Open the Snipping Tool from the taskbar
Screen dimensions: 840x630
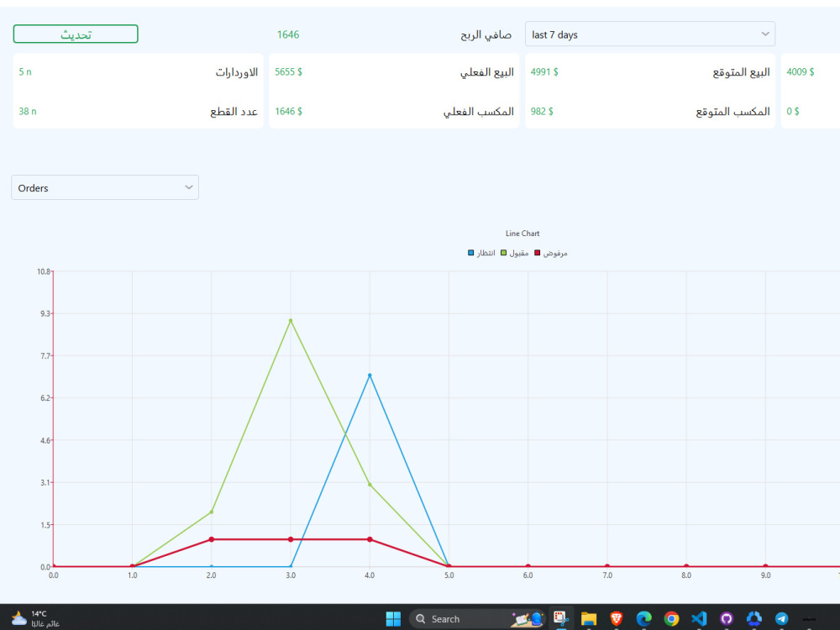point(561,618)
